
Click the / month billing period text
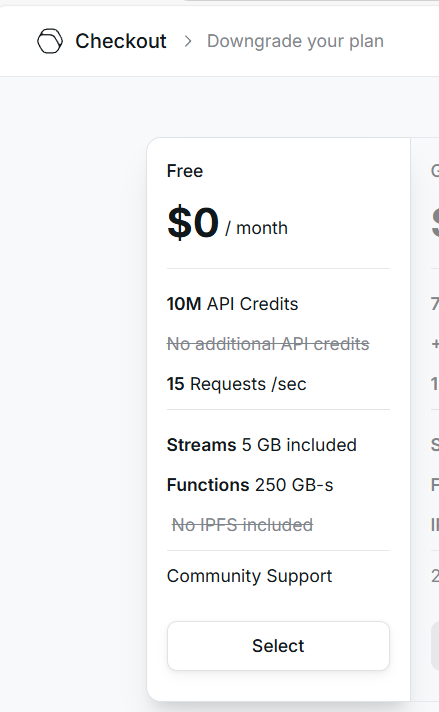(256, 228)
